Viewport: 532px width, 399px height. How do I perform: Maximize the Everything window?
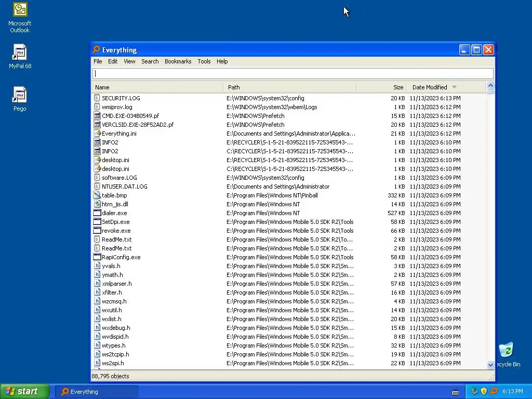[x=476, y=50]
